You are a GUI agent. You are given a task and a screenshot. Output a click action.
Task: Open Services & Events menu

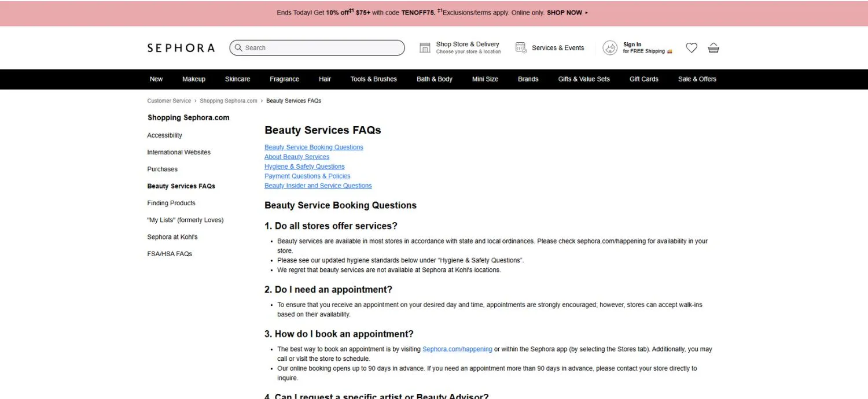tap(550, 48)
